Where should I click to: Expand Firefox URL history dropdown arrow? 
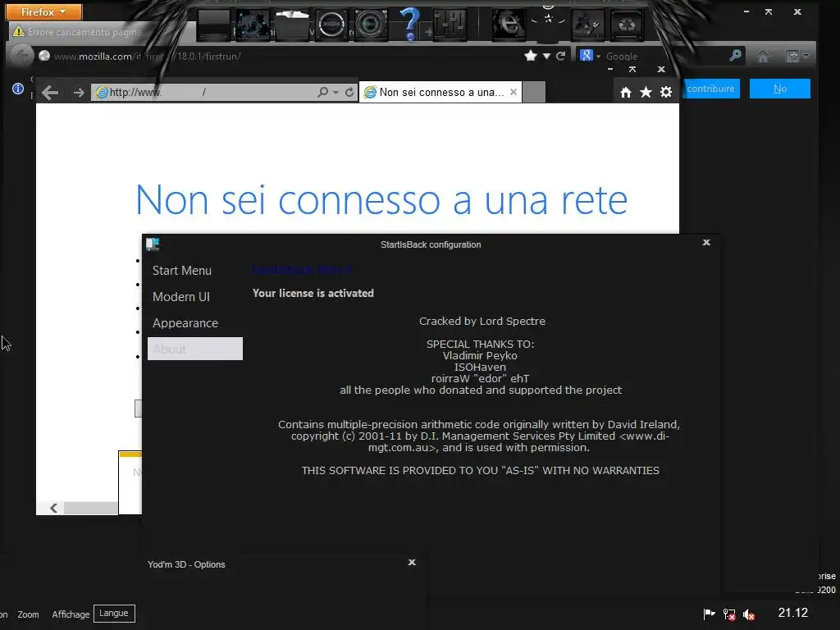546,57
